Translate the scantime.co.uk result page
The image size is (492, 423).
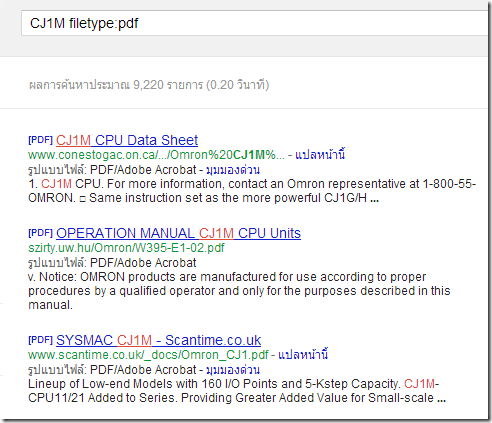point(303,355)
